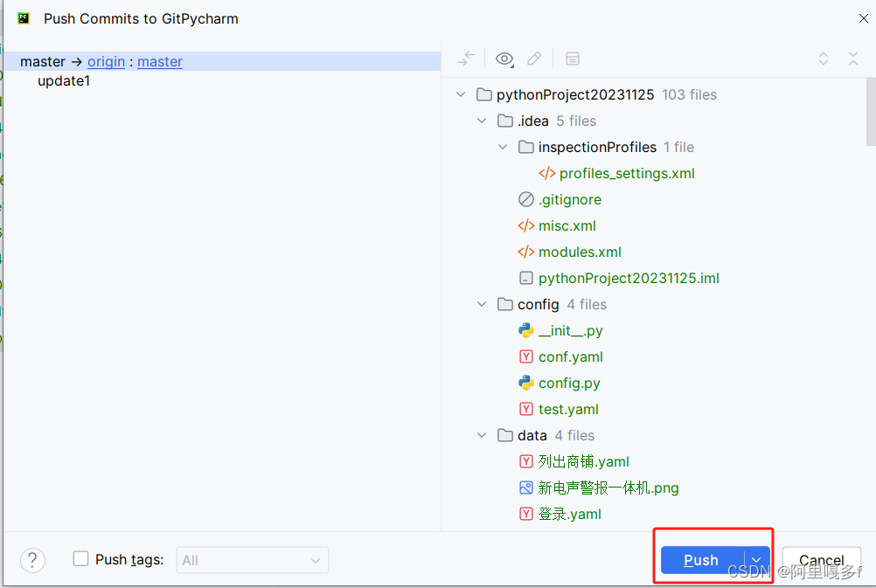Click the modules.xml file icon
This screenshot has height=588, width=876.
coord(525,252)
